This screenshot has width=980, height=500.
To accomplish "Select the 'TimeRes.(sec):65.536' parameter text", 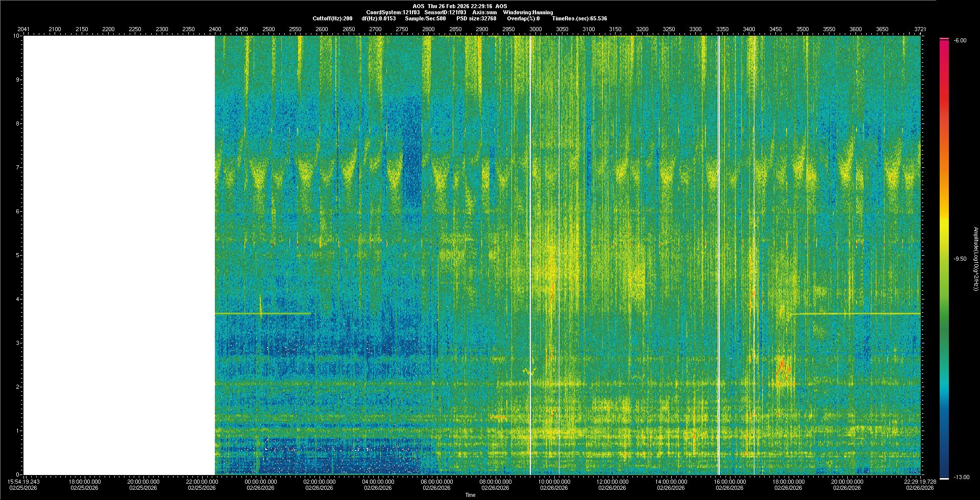I will point(580,18).
